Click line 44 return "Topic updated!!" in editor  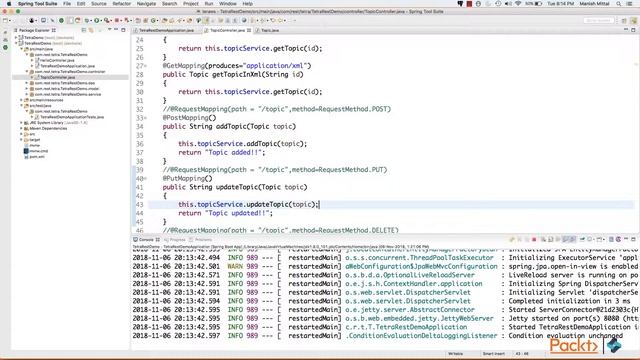coord(225,213)
